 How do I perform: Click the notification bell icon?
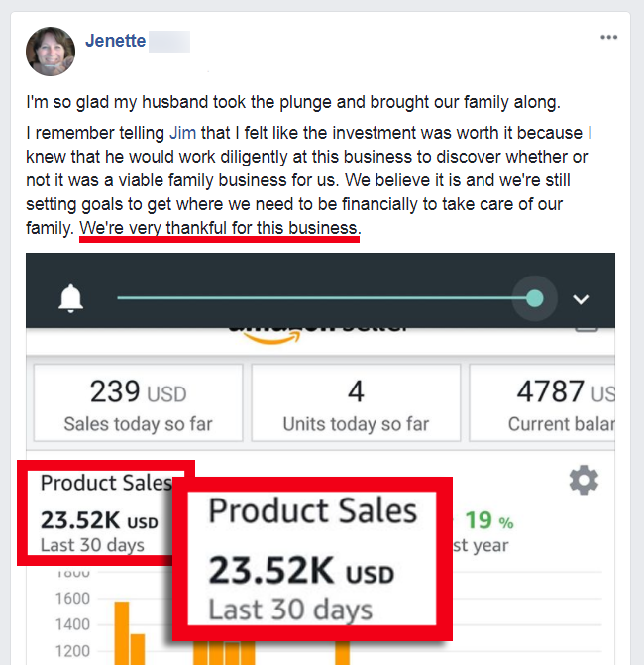71,298
